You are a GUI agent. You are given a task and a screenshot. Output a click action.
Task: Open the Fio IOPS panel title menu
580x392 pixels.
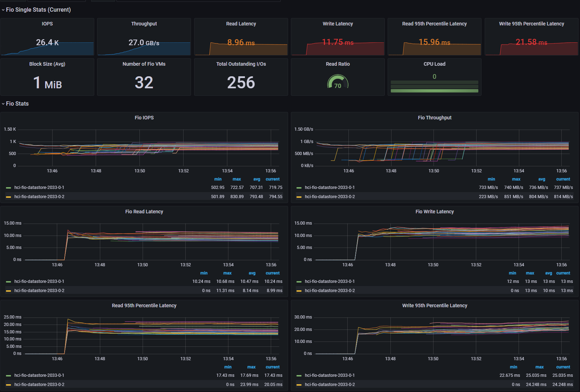click(144, 118)
